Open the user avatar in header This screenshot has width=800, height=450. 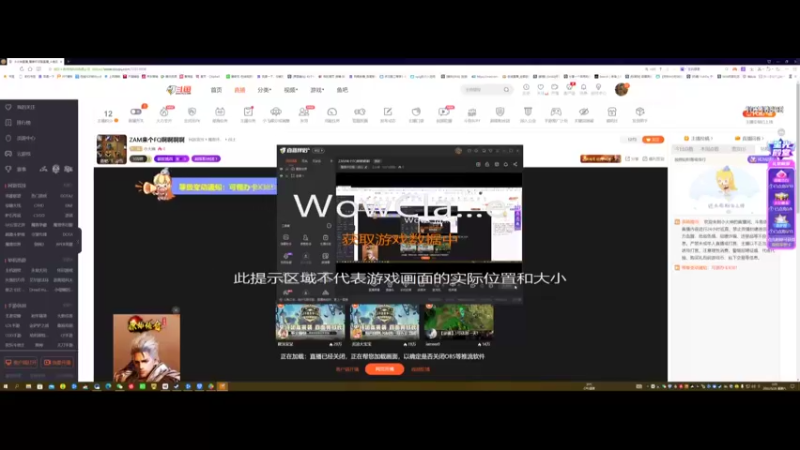pos(621,89)
